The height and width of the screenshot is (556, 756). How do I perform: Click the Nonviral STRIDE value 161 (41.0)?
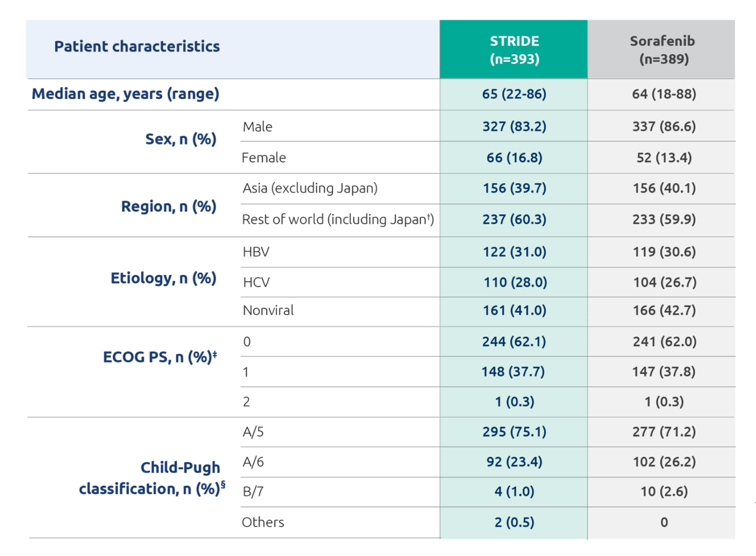point(514,310)
